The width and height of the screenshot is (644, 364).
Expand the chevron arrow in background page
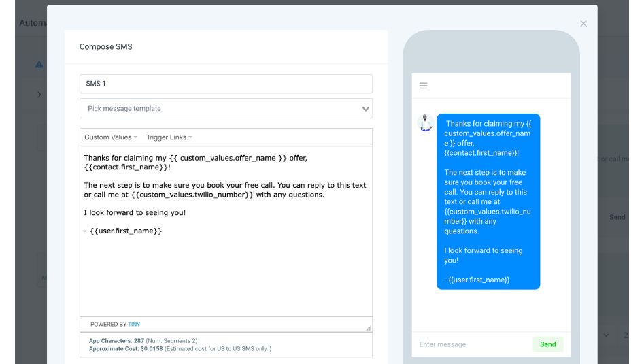click(39, 95)
